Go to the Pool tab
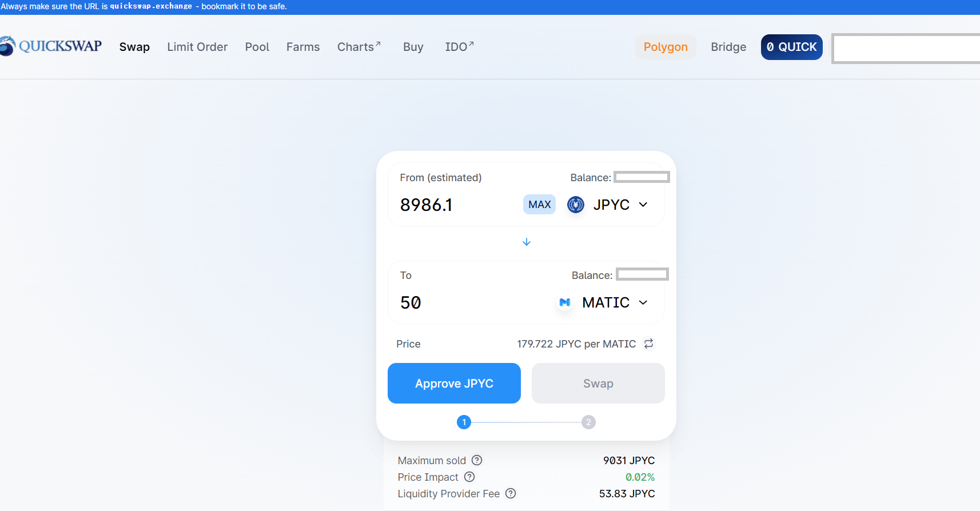This screenshot has width=980, height=511. [257, 47]
